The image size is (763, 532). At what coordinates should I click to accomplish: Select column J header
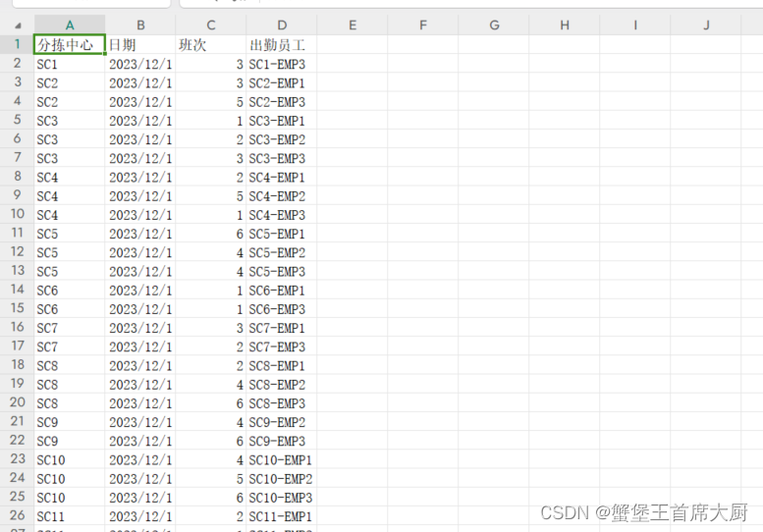point(706,25)
